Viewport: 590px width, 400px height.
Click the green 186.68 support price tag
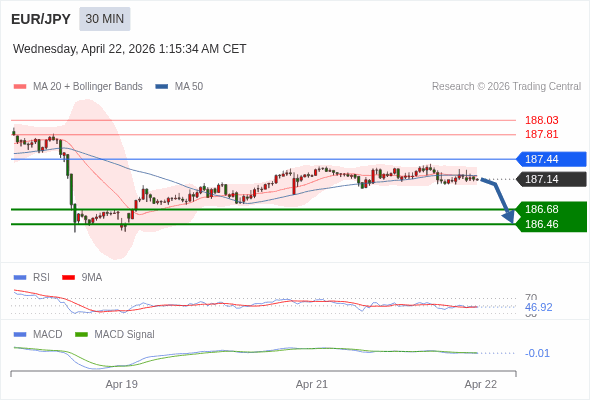point(551,209)
